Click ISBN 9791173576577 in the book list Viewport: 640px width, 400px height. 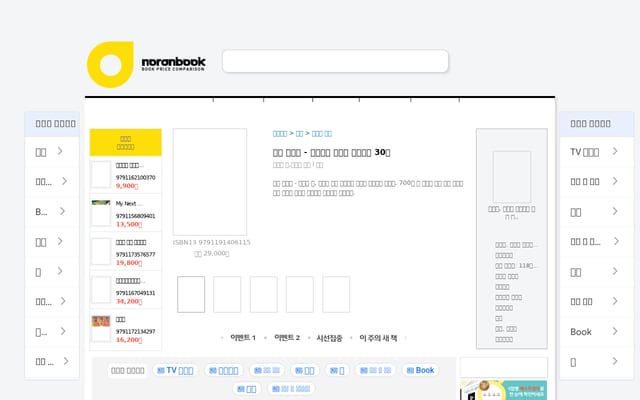click(x=136, y=254)
